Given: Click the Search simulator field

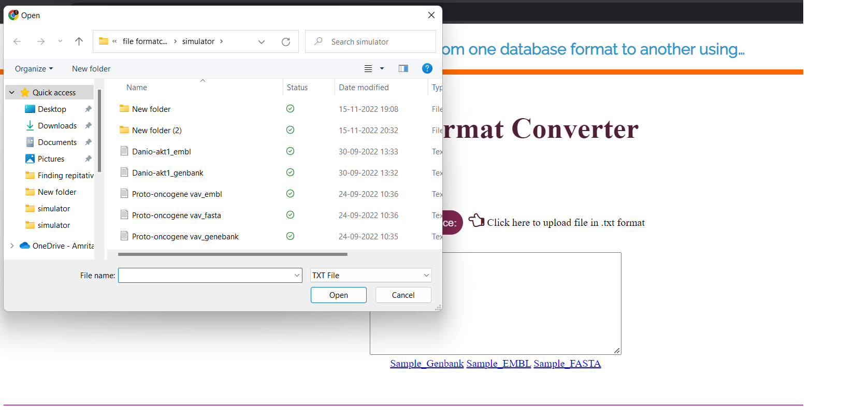Looking at the screenshot, I should click(370, 41).
